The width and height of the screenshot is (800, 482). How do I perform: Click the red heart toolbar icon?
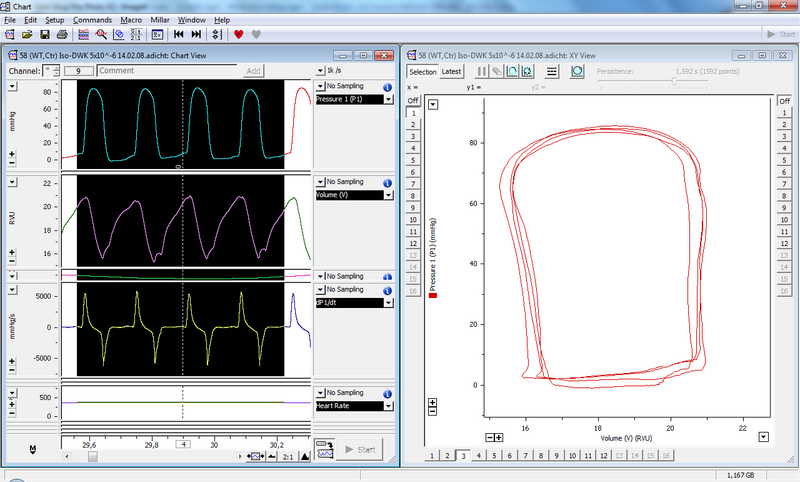[238, 34]
